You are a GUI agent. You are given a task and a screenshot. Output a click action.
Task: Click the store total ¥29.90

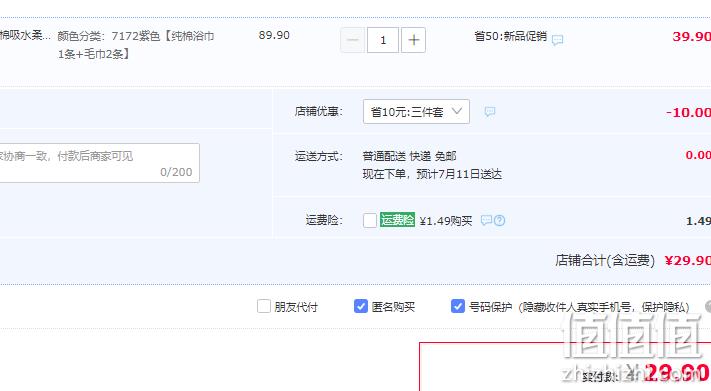688,260
